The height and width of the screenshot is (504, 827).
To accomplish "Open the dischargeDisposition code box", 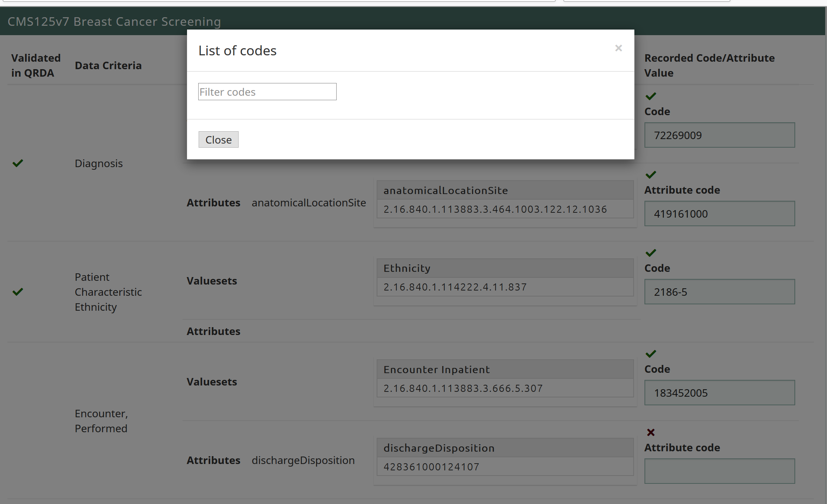I will pyautogui.click(x=505, y=457).
